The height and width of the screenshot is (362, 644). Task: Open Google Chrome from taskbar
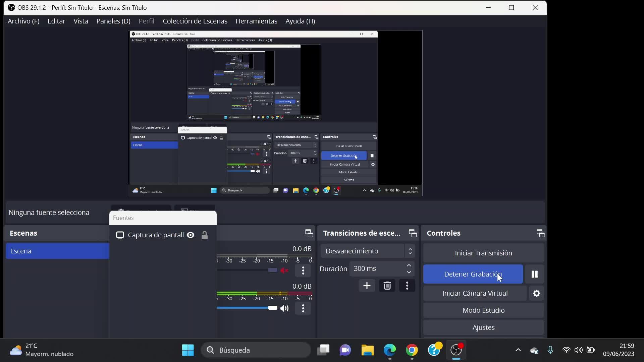412,350
